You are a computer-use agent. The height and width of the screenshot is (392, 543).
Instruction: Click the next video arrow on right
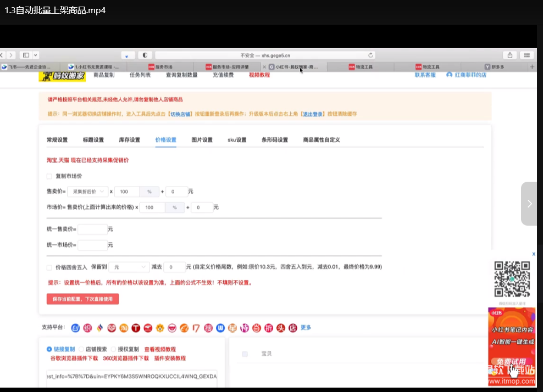(x=529, y=204)
